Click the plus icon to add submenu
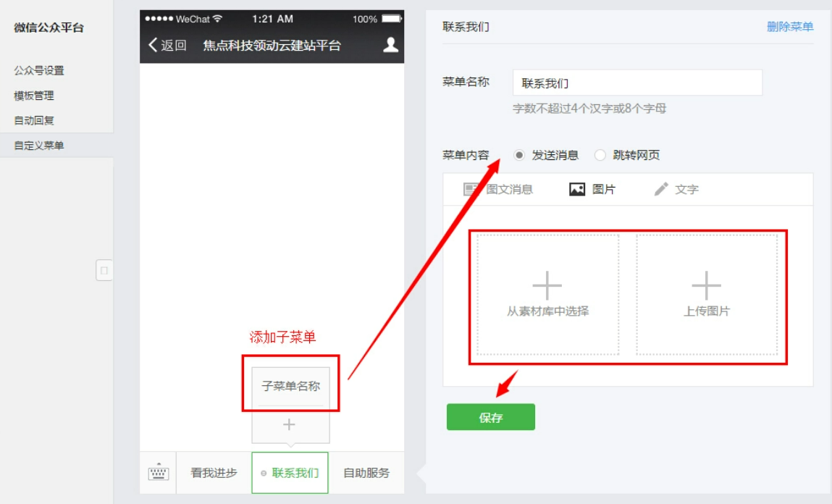The height and width of the screenshot is (504, 832). pos(290,424)
